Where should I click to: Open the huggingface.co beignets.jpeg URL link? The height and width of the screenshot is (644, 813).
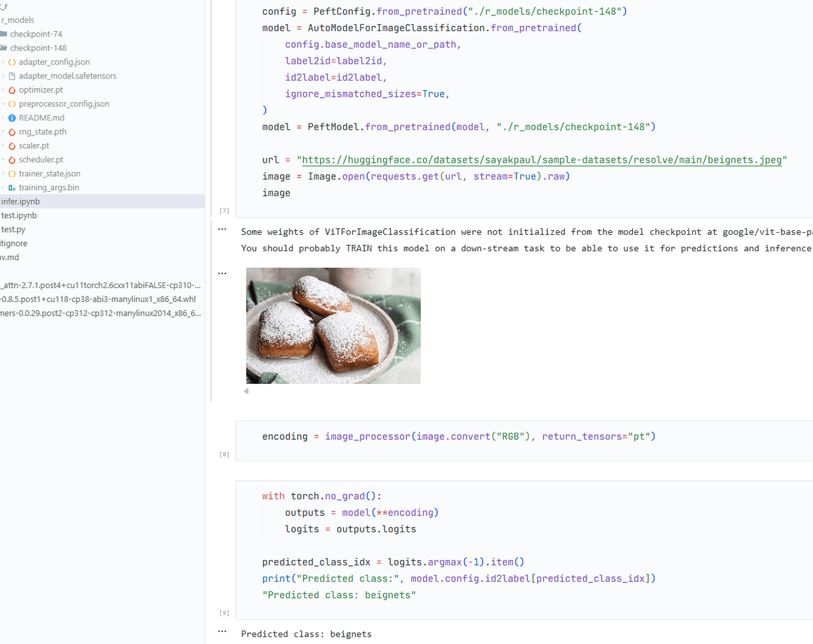pyautogui.click(x=541, y=160)
